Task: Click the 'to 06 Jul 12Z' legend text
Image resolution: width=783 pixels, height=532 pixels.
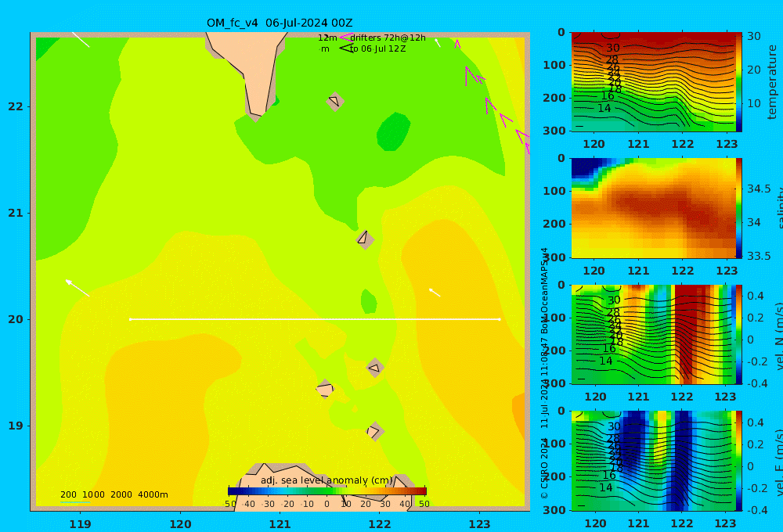Action: pos(378,49)
